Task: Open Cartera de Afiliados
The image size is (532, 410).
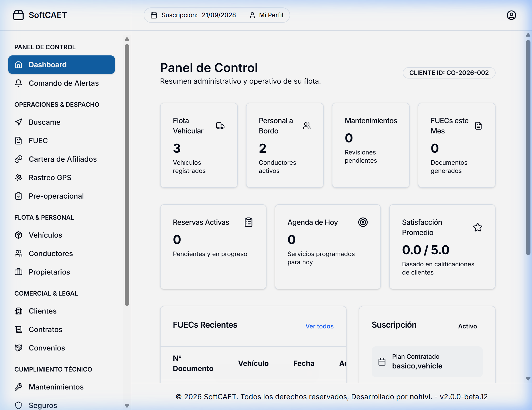Action: coord(63,159)
